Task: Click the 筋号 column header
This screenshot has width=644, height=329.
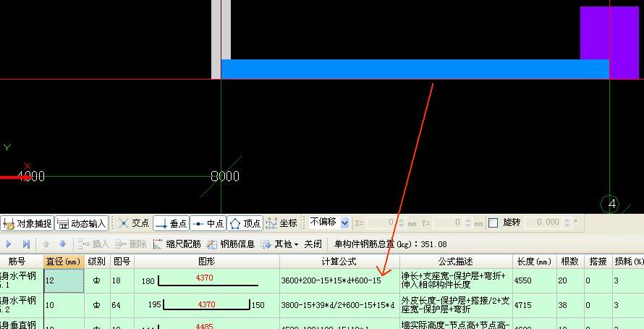Action: (x=17, y=262)
